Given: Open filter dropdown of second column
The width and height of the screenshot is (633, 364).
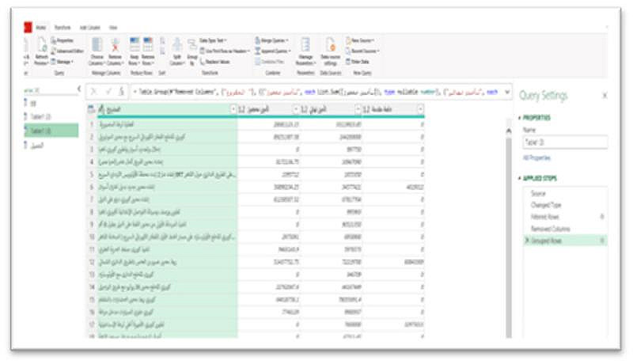Looking at the screenshot, I should point(295,109).
